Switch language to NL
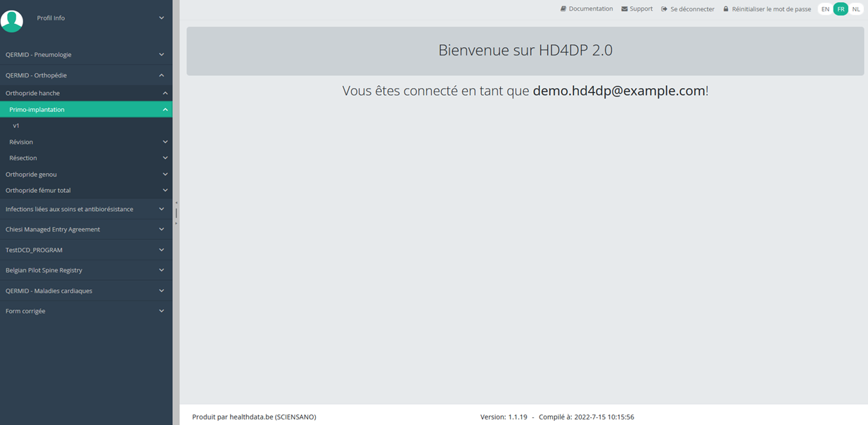 click(856, 9)
